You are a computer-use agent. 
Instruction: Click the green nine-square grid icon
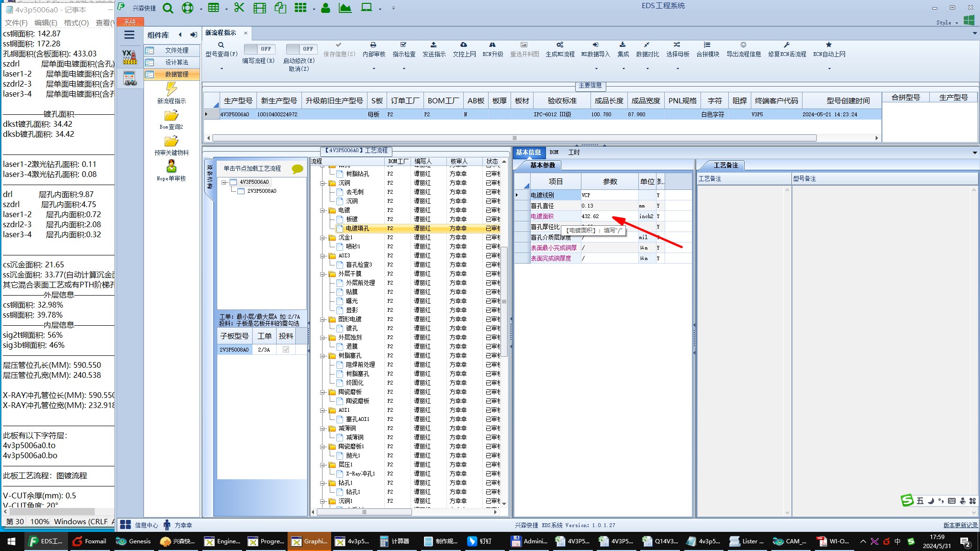[301, 8]
